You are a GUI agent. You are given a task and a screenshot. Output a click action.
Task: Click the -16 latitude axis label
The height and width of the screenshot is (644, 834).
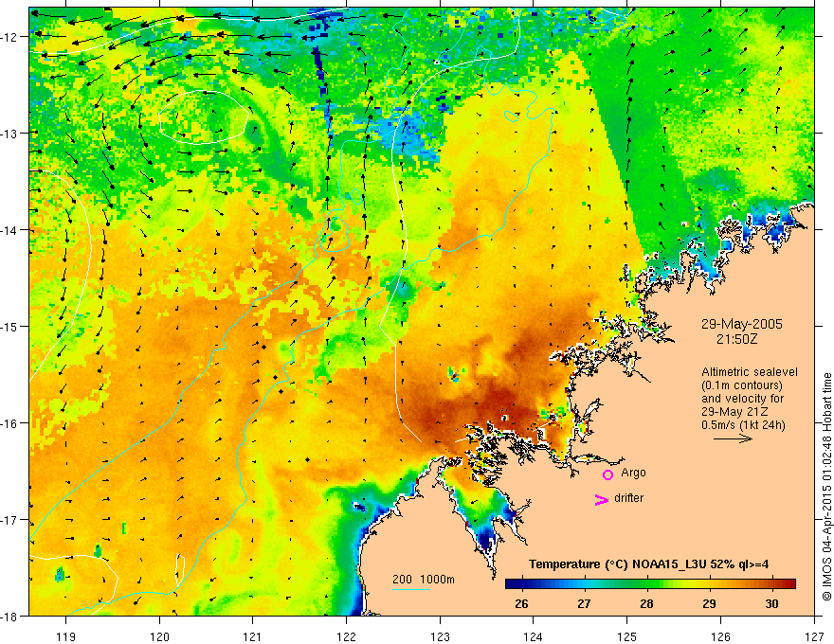(x=9, y=423)
